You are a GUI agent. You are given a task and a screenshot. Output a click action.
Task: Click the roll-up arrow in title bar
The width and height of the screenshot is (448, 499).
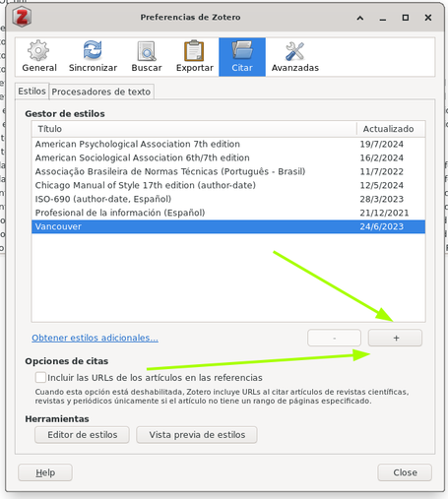click(x=360, y=18)
